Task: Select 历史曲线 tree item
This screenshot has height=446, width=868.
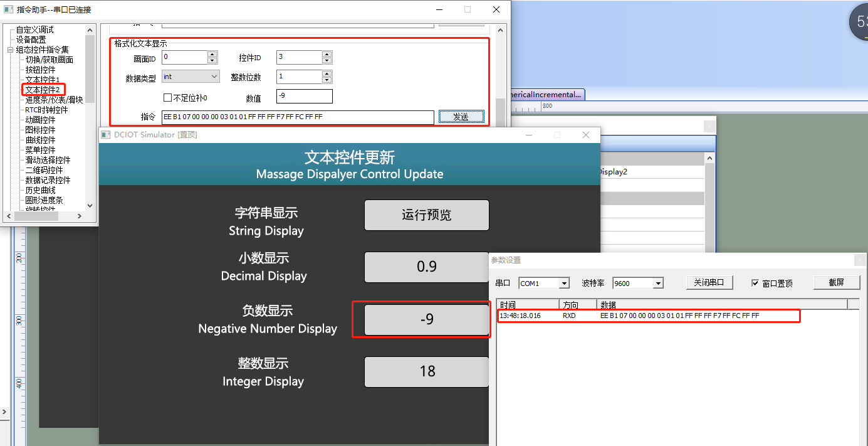Action: pos(40,190)
